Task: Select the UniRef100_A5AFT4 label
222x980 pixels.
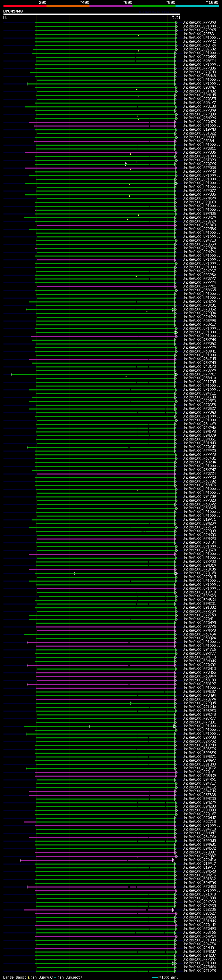Action: [199, 60]
